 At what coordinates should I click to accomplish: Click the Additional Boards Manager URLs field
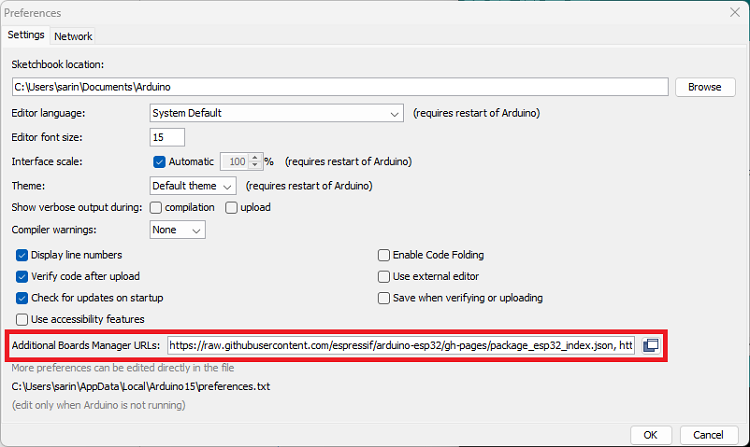pyautogui.click(x=400, y=345)
